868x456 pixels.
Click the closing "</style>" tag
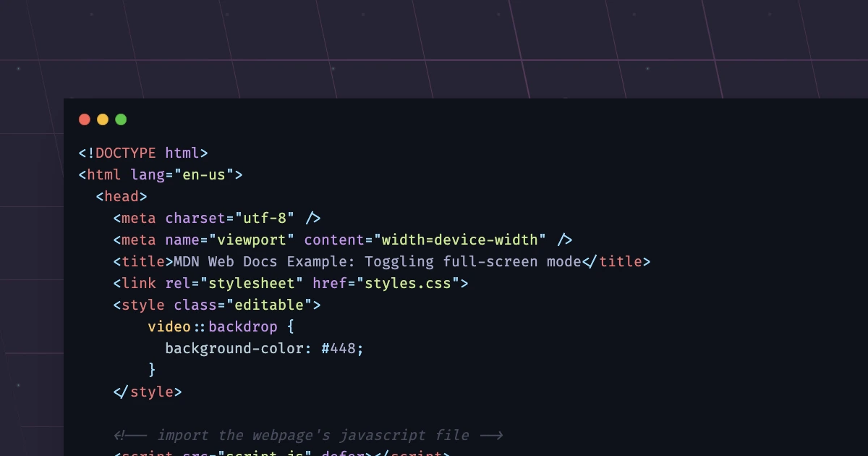tap(148, 392)
